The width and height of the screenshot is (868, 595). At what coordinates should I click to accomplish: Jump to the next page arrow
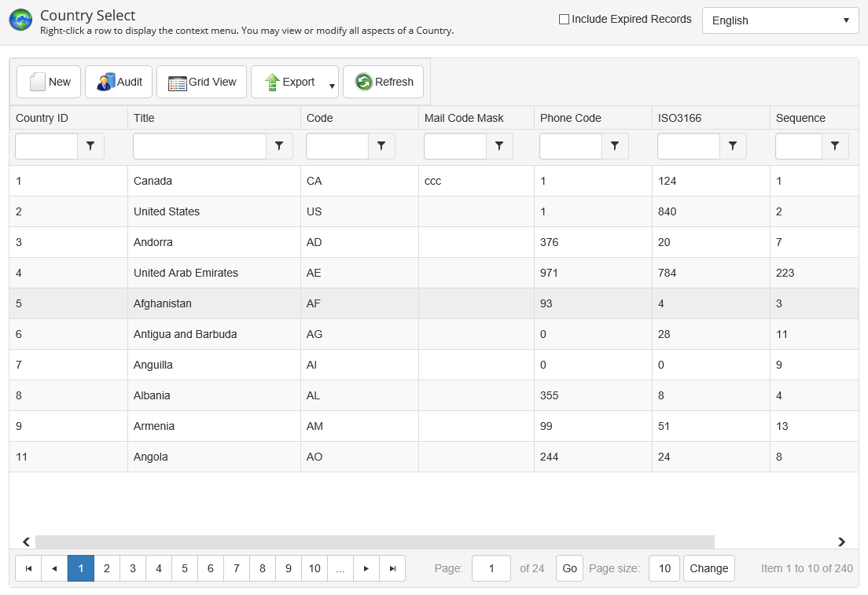(x=366, y=568)
